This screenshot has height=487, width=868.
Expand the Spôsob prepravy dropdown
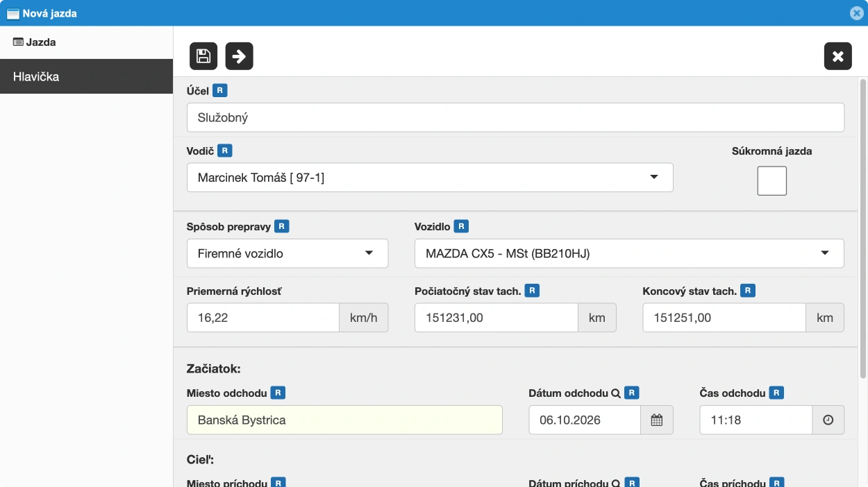tap(287, 253)
